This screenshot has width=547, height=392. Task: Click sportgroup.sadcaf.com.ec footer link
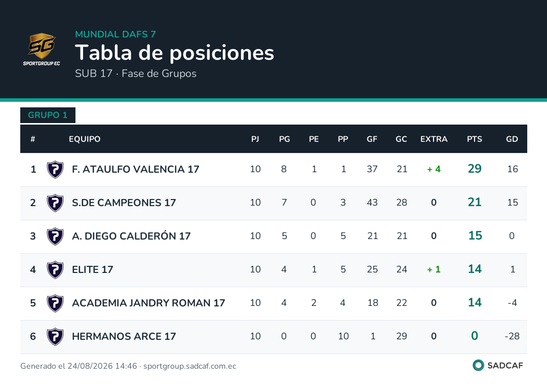coord(190,366)
